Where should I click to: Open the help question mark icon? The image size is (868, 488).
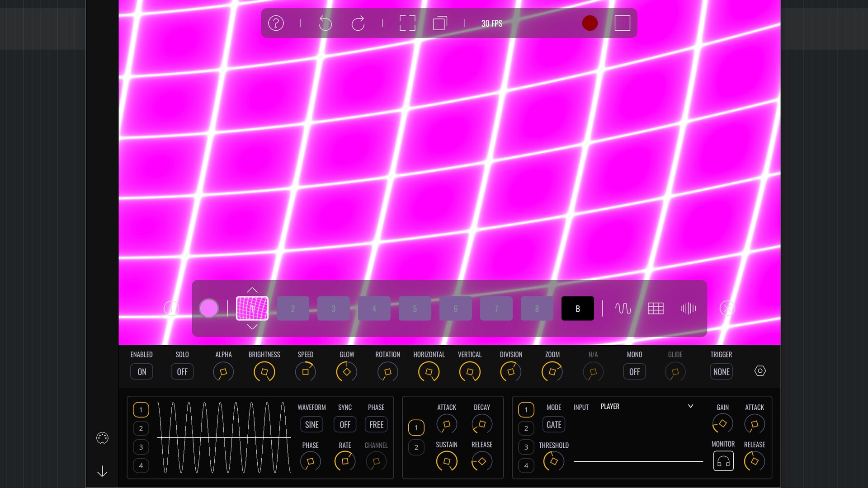click(x=276, y=23)
